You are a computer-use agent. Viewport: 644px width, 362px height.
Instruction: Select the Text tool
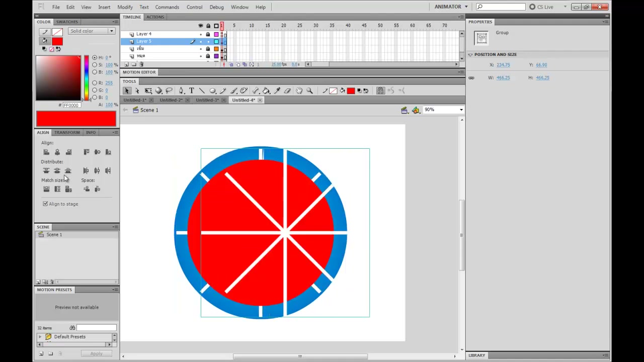coord(192,90)
